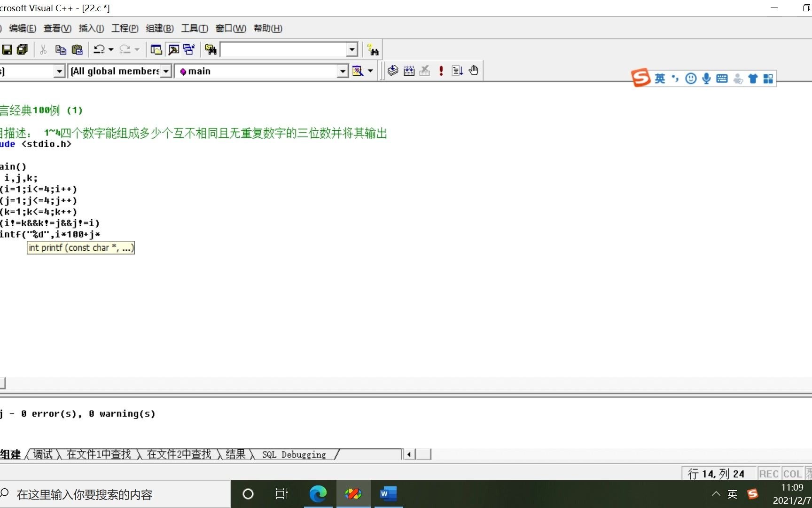Screen dimensions: 812x508
Task: Save the file with the floppy disk icon
Action: (7, 49)
